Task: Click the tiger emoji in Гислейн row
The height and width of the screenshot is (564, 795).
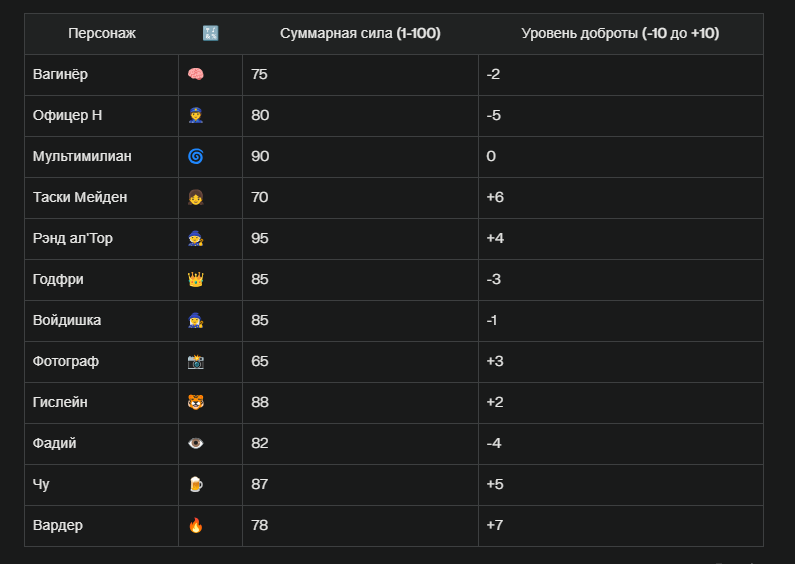Action: point(196,402)
